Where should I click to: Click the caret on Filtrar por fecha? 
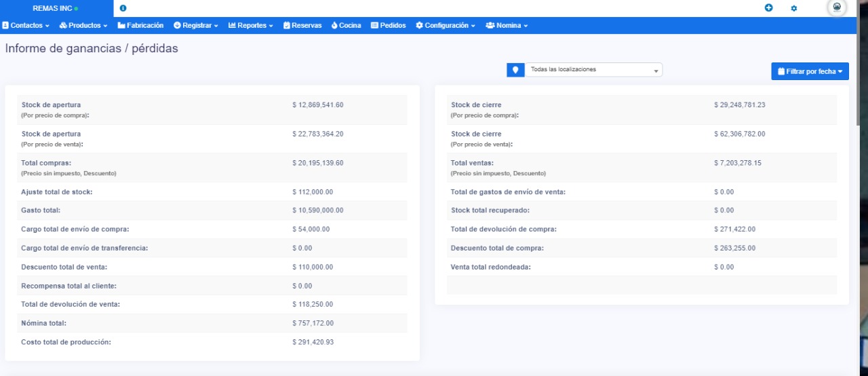[840, 71]
